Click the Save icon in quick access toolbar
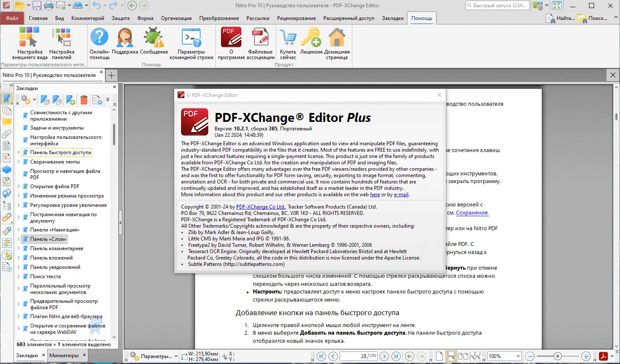Image resolution: width=620 pixels, height=364 pixels. (37, 6)
